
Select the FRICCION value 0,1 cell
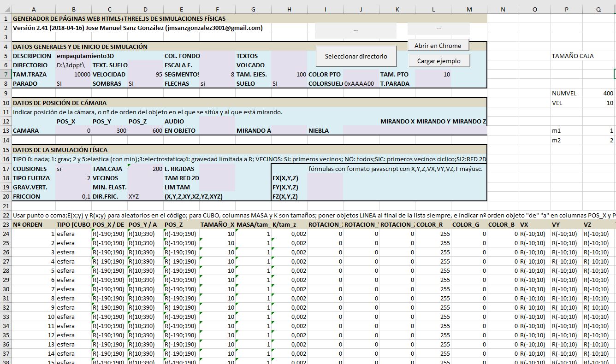[x=73, y=197]
